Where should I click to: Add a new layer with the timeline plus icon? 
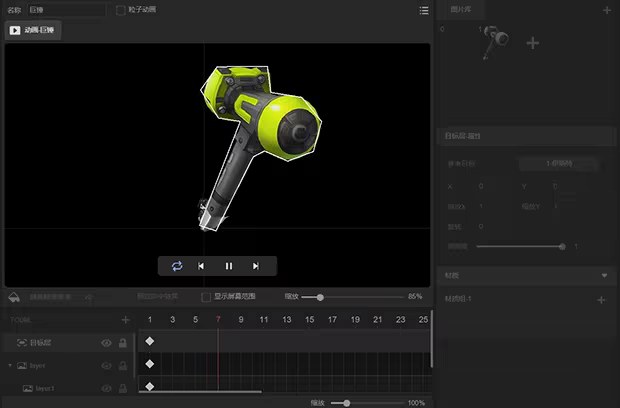125,320
